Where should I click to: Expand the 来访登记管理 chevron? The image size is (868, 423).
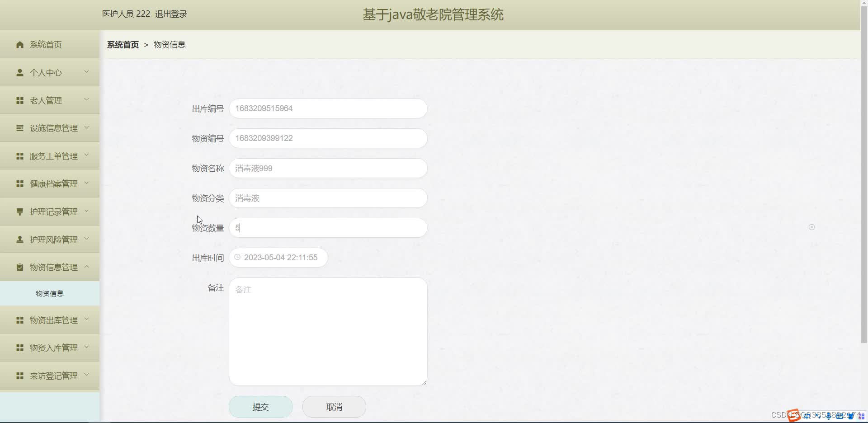click(x=86, y=375)
